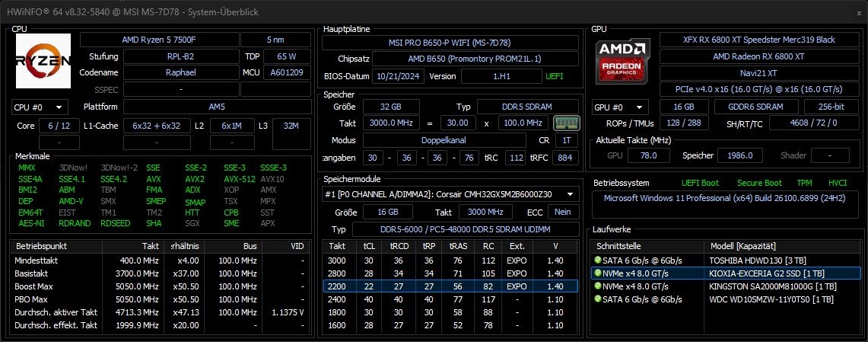The width and height of the screenshot is (868, 342).
Task: Click the Doppelkanal mode field
Action: (x=444, y=140)
